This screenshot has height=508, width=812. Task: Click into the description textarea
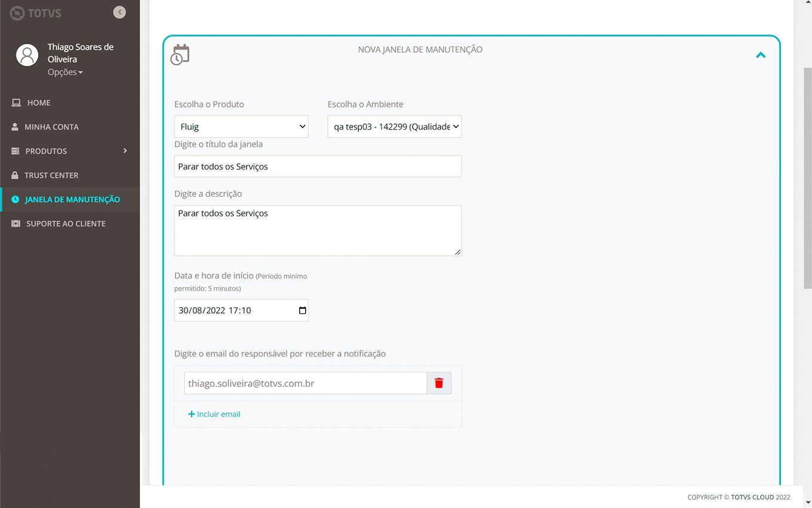tap(318, 231)
